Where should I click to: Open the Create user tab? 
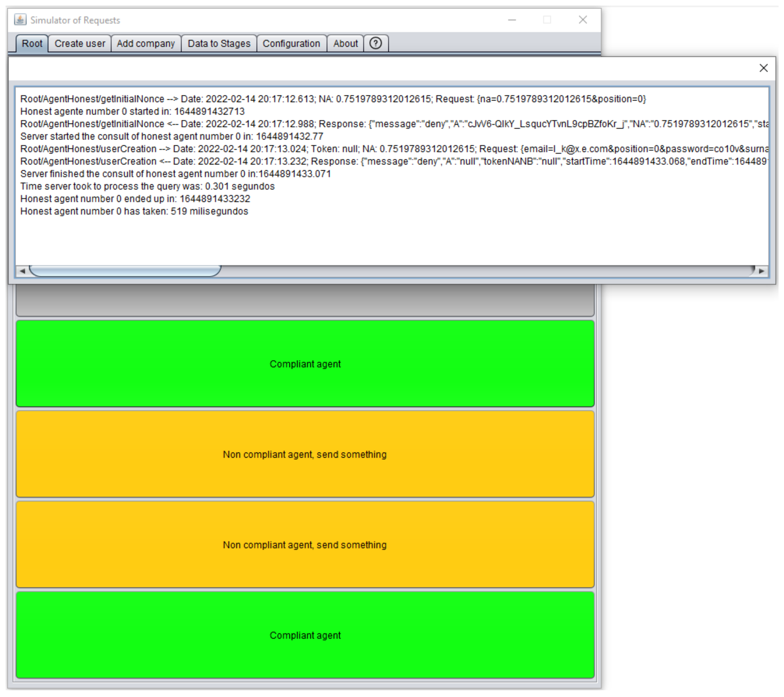(x=80, y=44)
